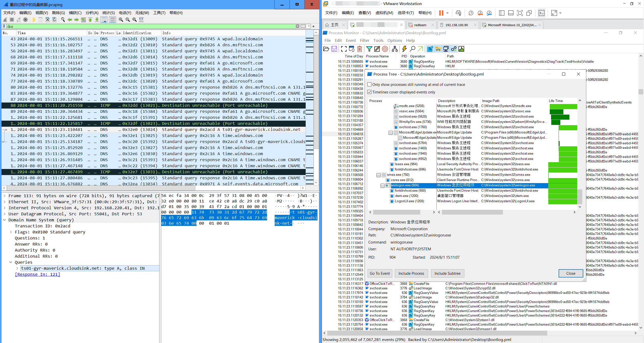Click the Include Subtree button
Viewport: 644px width, 343px height.
pos(447,273)
